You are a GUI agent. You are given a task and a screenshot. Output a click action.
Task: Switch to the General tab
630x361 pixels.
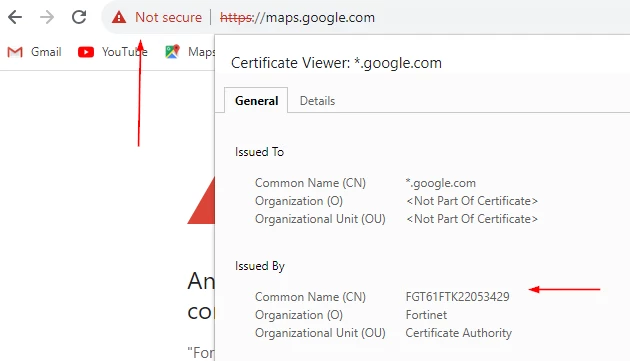[x=256, y=101]
